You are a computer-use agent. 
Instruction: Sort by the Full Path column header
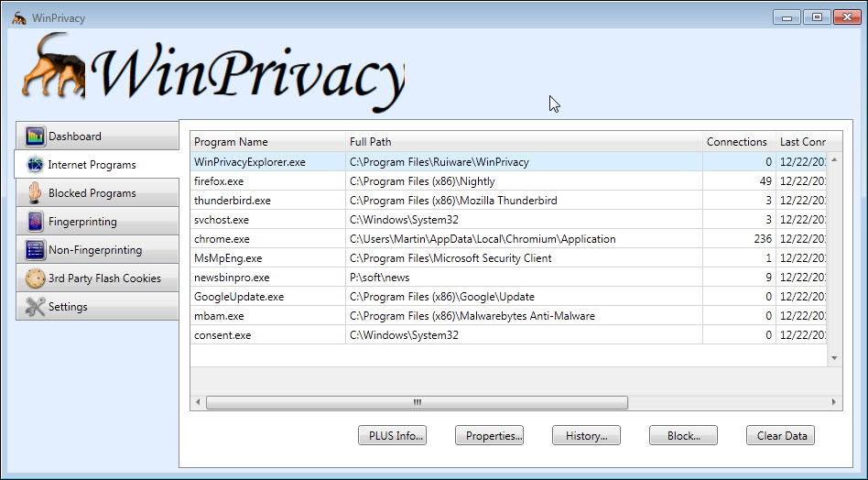[x=525, y=142]
